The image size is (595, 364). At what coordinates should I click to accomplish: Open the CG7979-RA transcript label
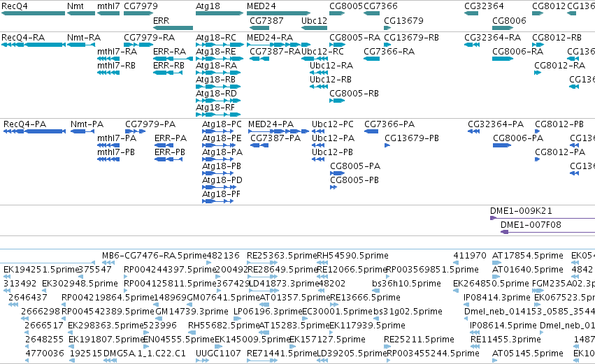tap(149, 38)
